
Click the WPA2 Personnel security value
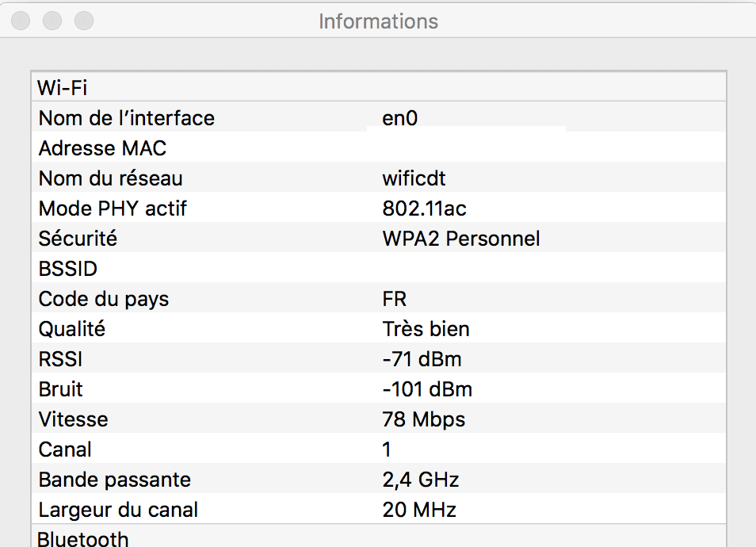point(461,239)
